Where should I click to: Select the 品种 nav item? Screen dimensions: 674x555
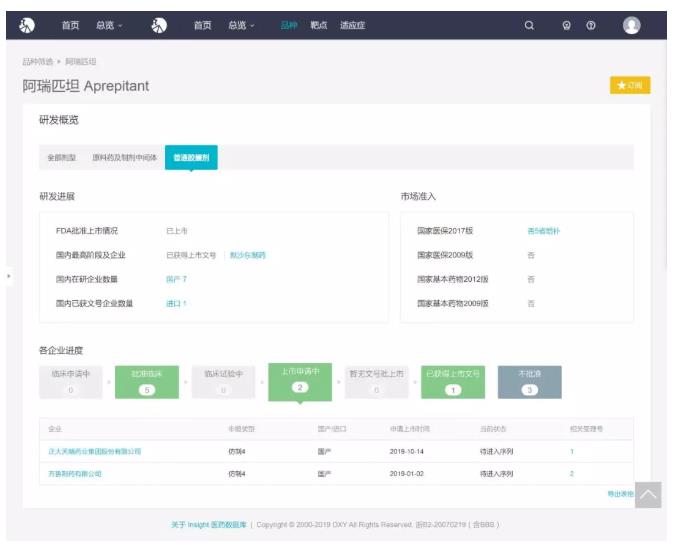pos(289,25)
